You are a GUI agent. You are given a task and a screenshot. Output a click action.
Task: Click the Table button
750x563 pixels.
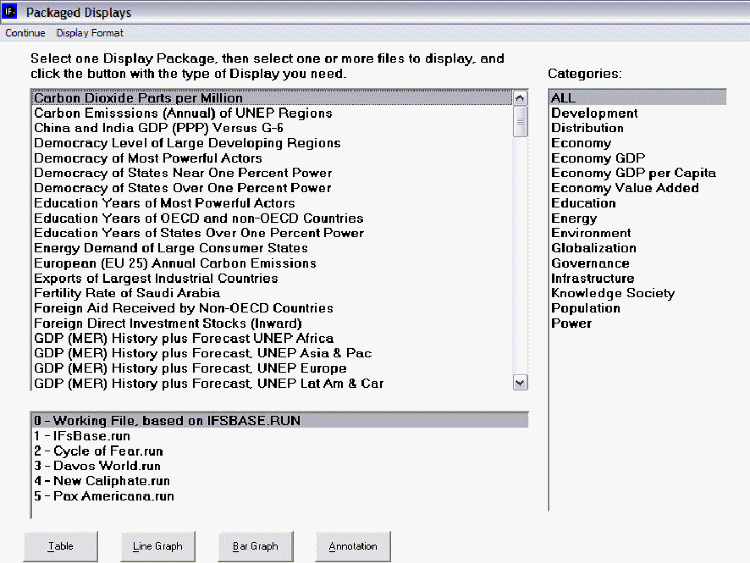coord(60,546)
